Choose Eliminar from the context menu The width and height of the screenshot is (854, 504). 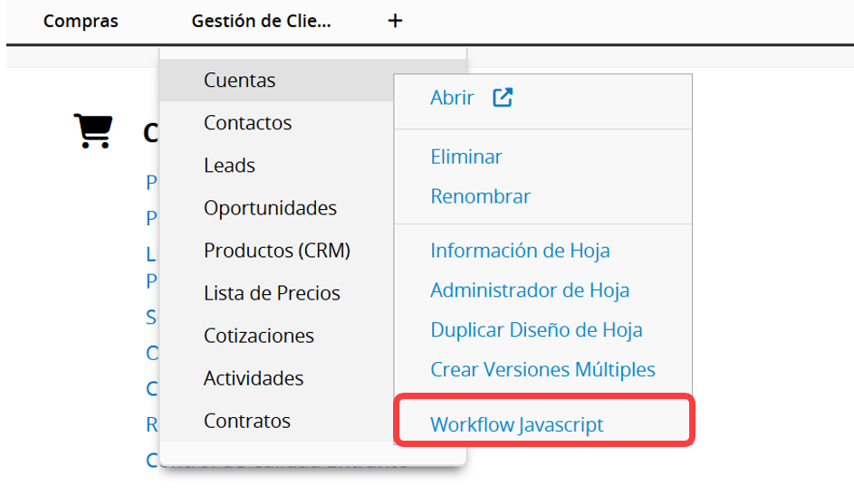(466, 157)
